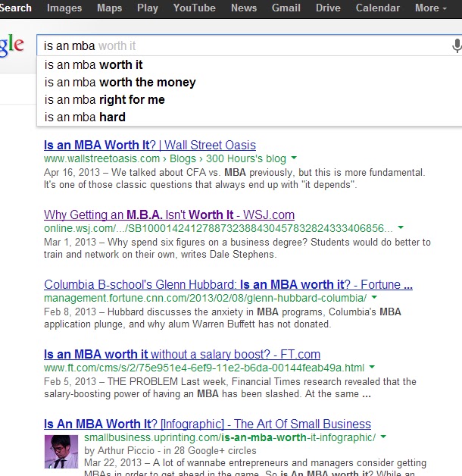Choose suggestion 'is an mba right for me'
Image resolution: width=462 pixels, height=476 pixels.
tap(249, 99)
